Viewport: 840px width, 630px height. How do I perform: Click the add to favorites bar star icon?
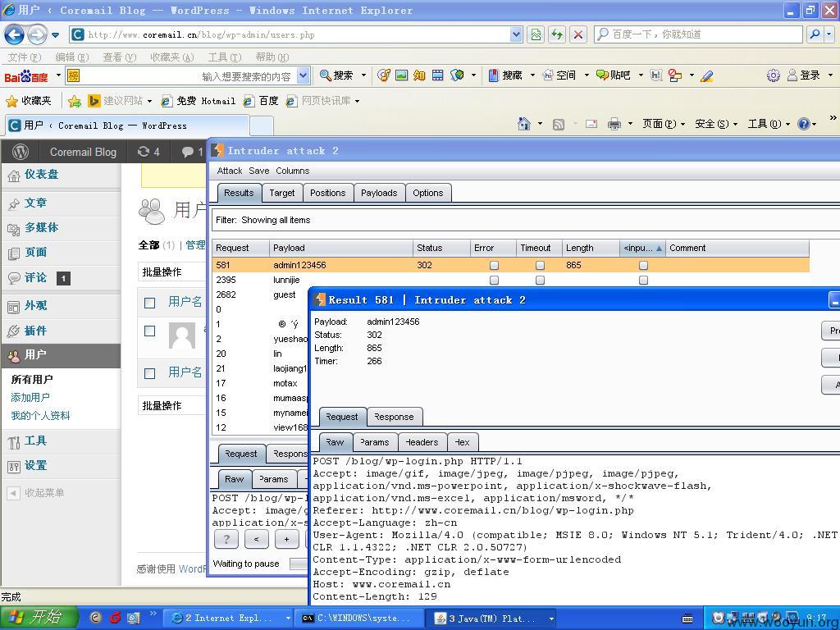[x=75, y=101]
